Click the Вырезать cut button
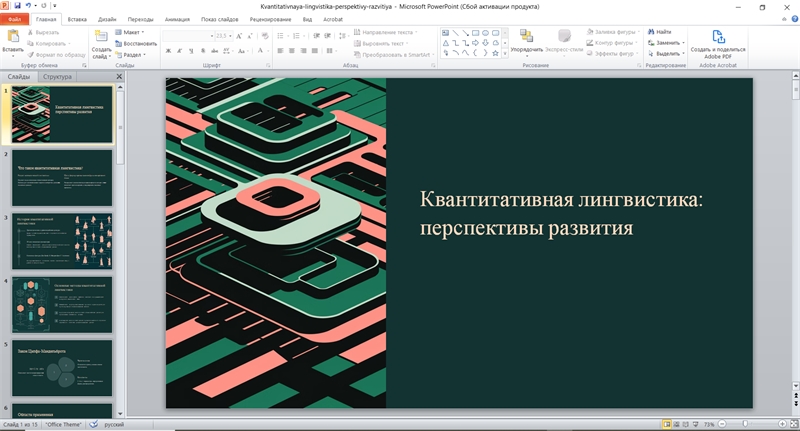 click(43, 32)
